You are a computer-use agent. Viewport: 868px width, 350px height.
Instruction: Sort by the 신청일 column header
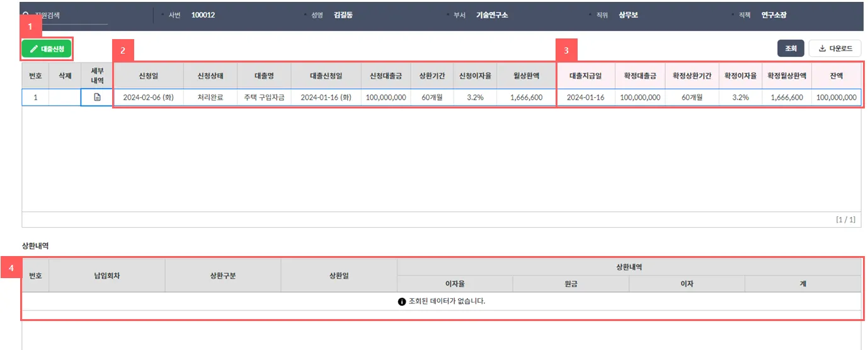[149, 76]
